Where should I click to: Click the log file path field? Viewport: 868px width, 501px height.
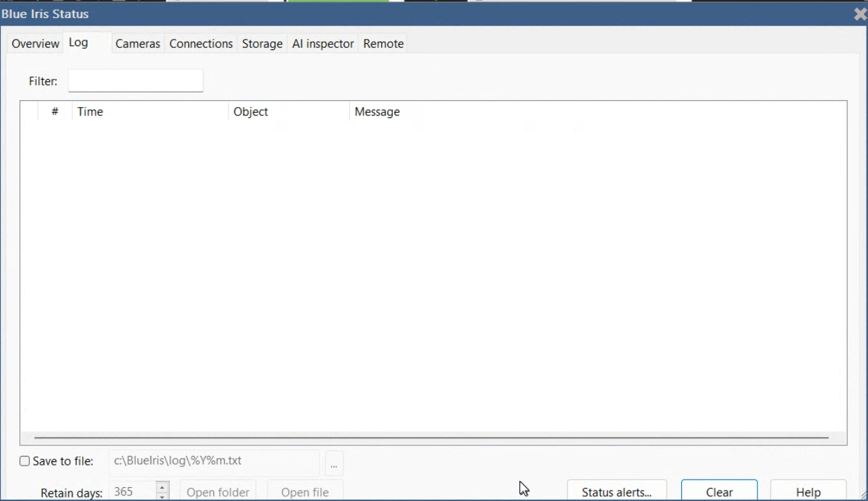pos(214,461)
